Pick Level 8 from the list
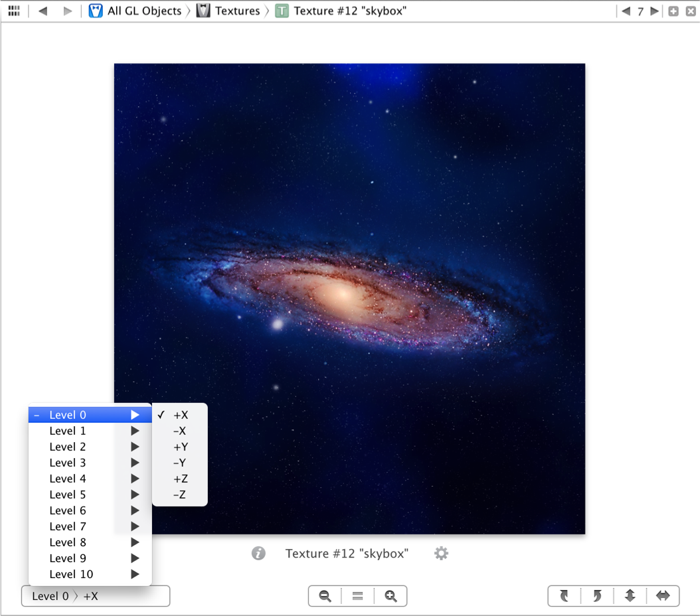700x616 pixels. point(68,542)
